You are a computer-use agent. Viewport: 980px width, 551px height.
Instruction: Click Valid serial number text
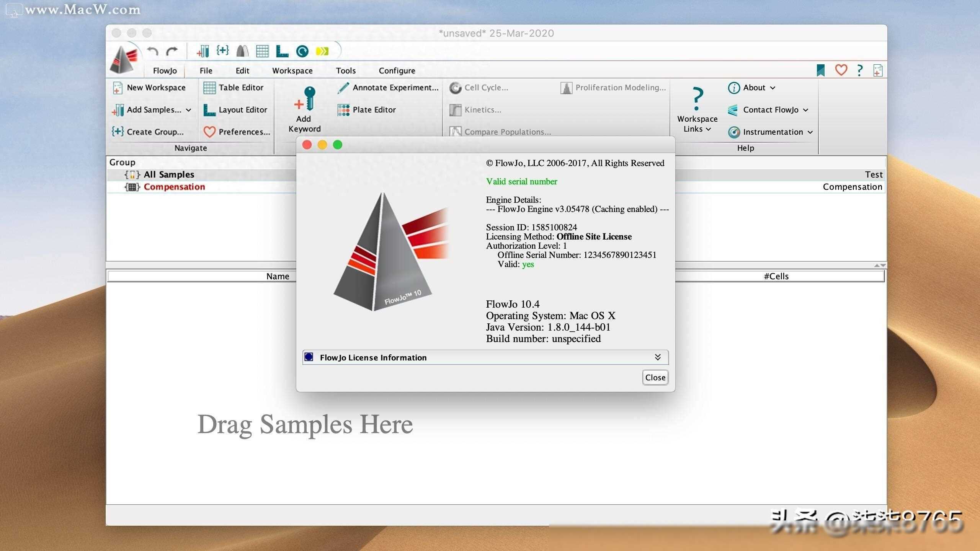[521, 181]
